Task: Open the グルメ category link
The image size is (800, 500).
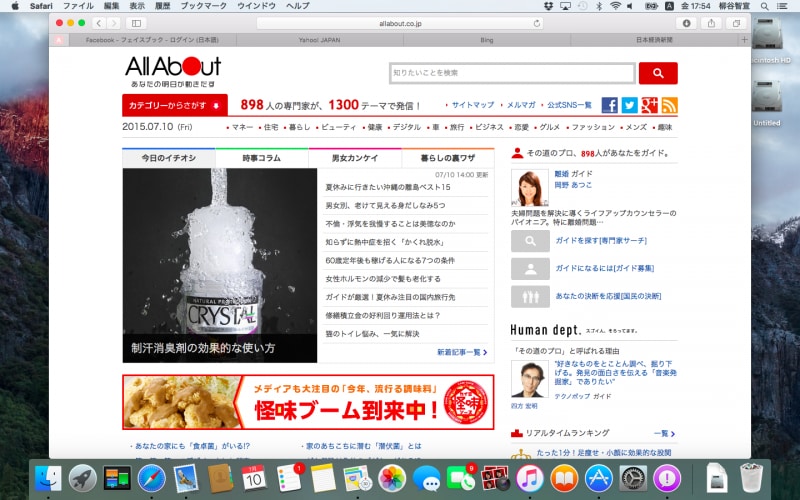Action: (x=549, y=127)
